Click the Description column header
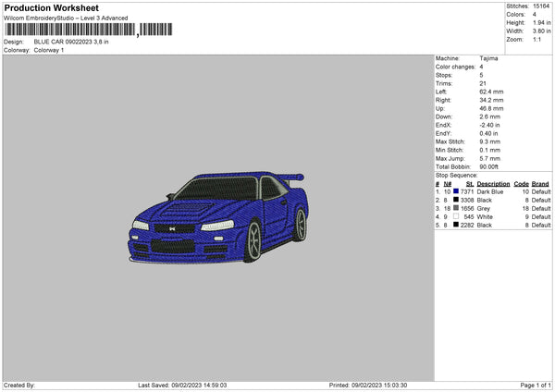This screenshot has width=555, height=392. point(493,182)
